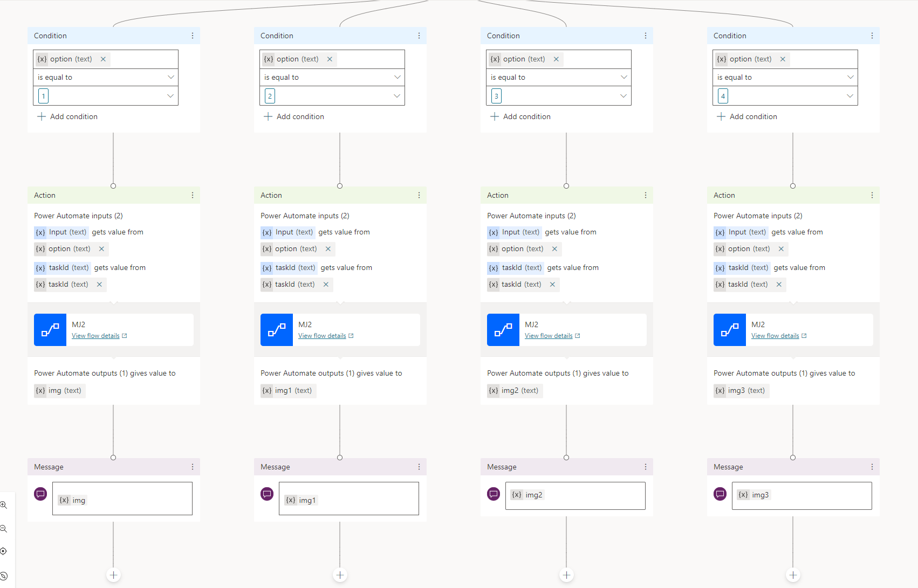Open the options menu of the Condition node equal to 3

tap(646, 36)
